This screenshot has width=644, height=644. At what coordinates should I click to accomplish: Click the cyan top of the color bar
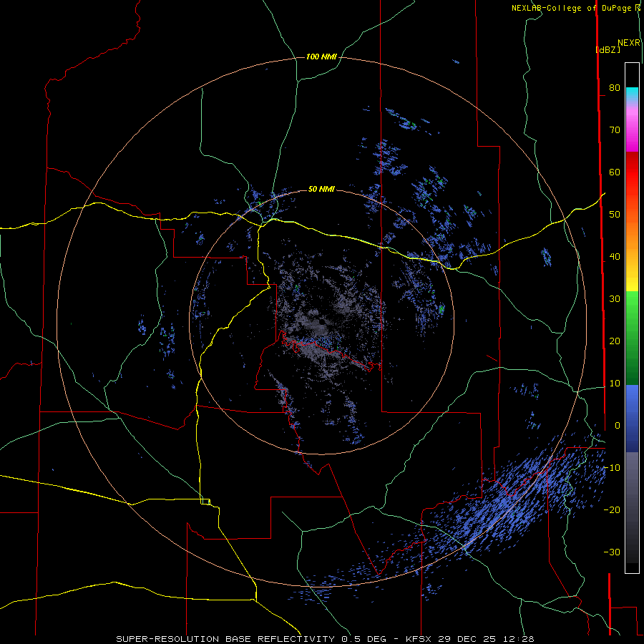click(632, 94)
